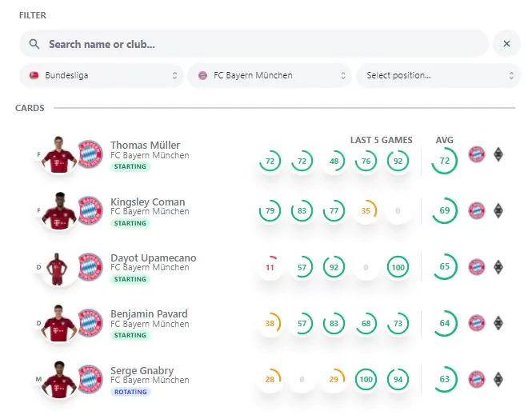Click Pavard's opponent Gladbach diamond crest
This screenshot has height=415, width=532.
coord(498,323)
